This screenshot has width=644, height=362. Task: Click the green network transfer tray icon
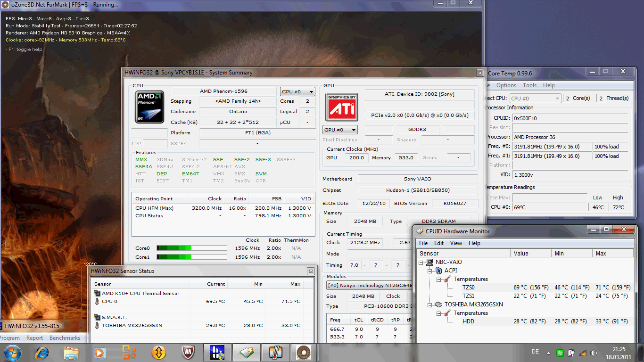tap(560, 353)
